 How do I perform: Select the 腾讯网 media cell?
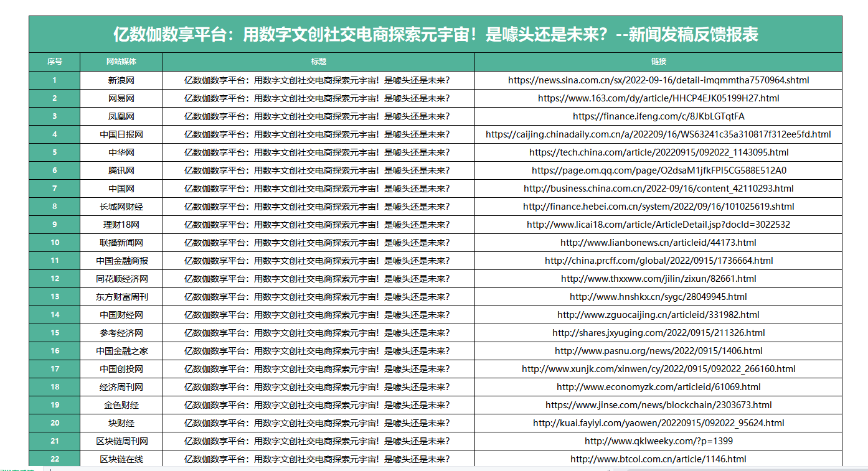[121, 170]
